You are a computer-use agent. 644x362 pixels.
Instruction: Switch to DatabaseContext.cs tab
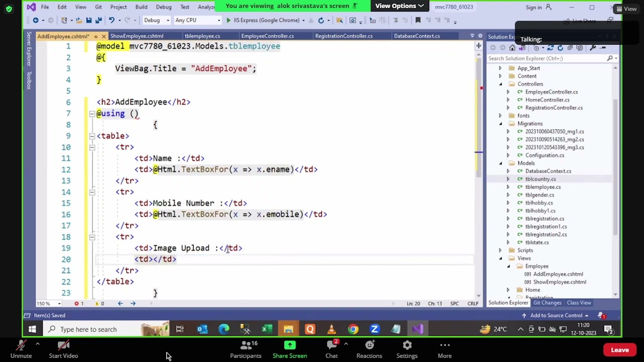417,36
